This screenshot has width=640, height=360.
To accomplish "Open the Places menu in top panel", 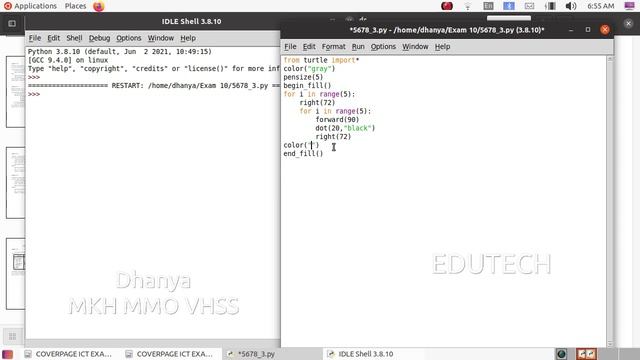I will (75, 6).
